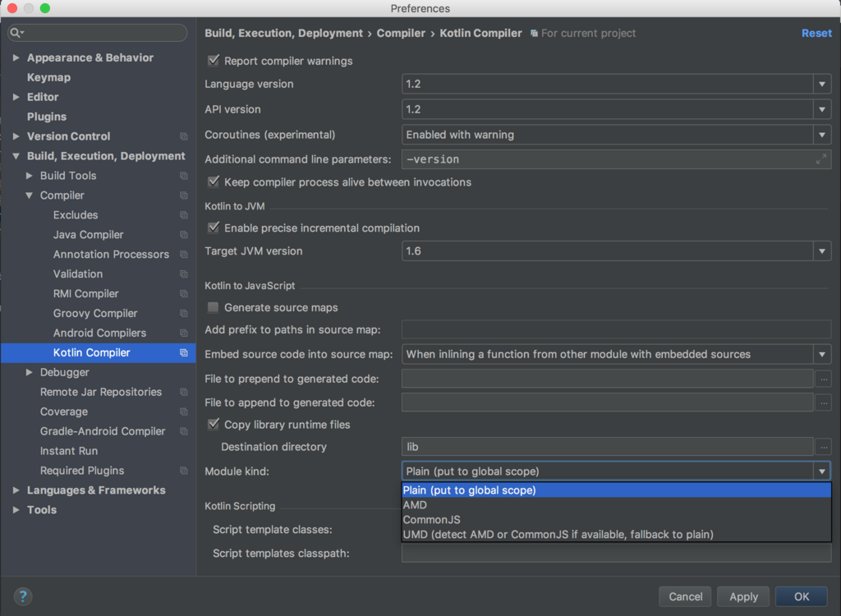The image size is (841, 616).
Task: Expand the command line parameters field icon
Action: (x=821, y=159)
